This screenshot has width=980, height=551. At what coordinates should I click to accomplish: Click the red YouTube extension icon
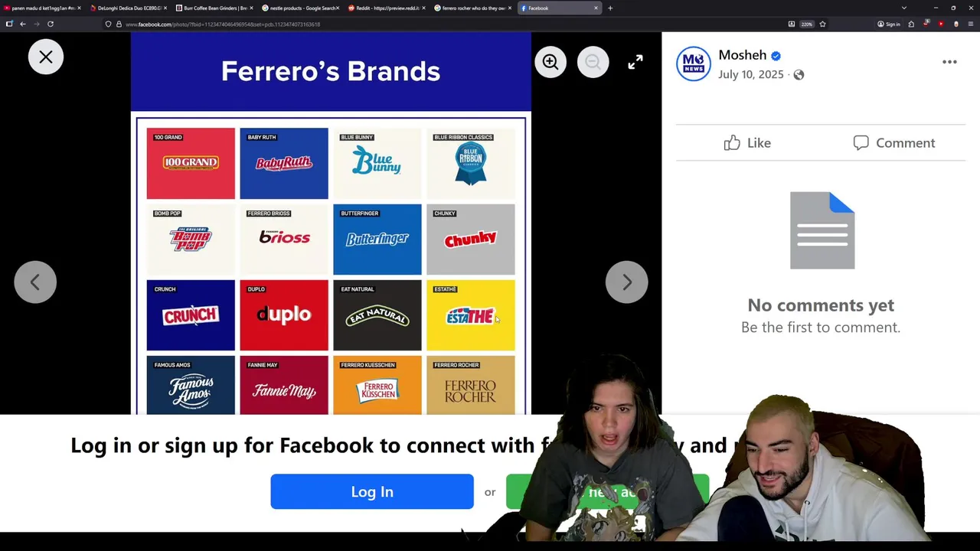pos(941,24)
